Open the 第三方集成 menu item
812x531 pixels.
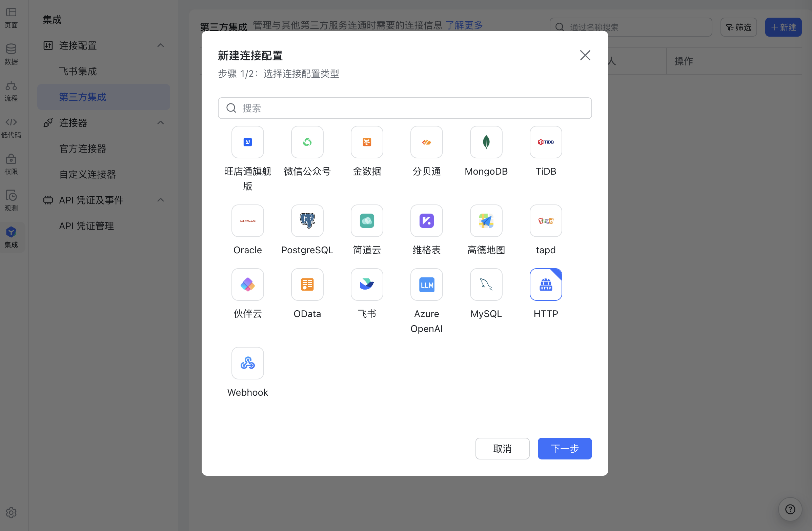(103, 97)
